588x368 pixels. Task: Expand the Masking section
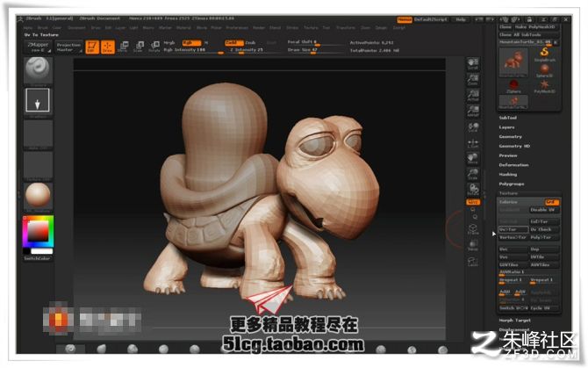(508, 175)
